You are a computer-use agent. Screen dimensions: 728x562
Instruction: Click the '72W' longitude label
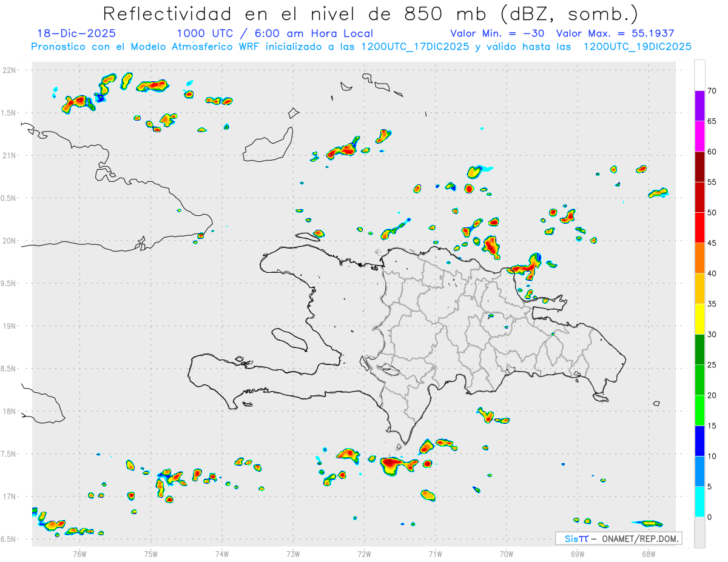(x=364, y=554)
